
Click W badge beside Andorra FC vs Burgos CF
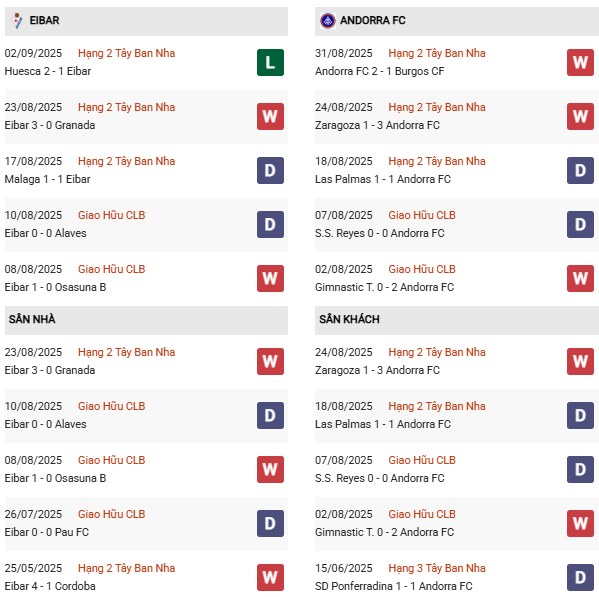[580, 62]
